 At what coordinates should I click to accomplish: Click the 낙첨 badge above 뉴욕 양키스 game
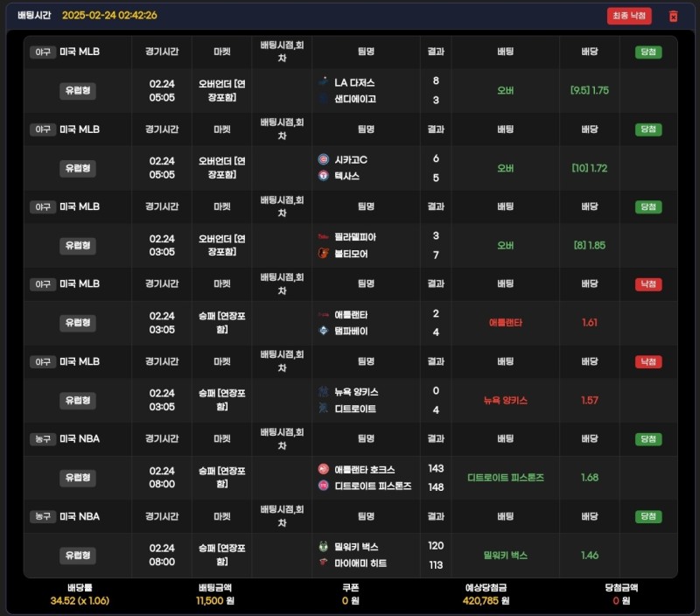tap(648, 361)
